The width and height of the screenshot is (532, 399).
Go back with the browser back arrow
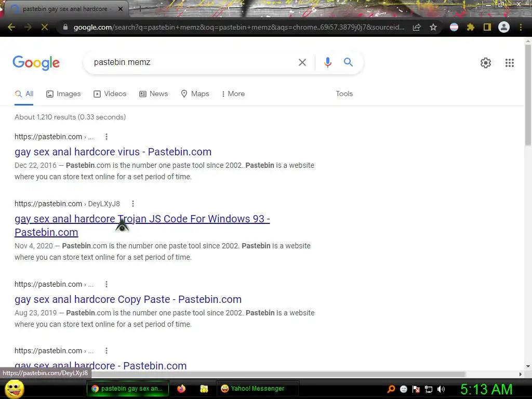coord(11,27)
